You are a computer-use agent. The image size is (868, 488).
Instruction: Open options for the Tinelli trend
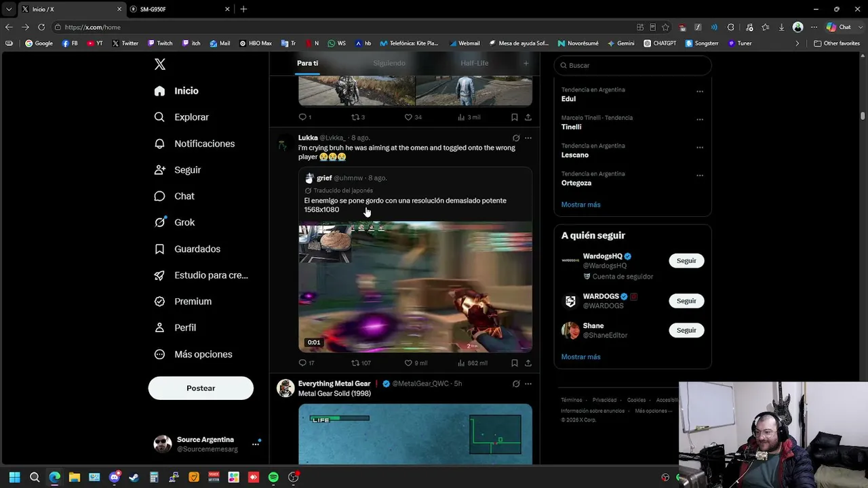pyautogui.click(x=700, y=120)
